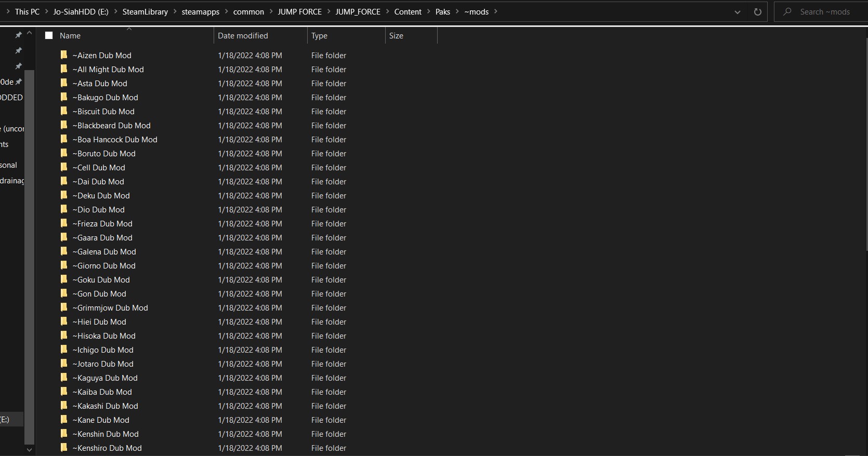Image resolution: width=868 pixels, height=456 pixels.
Task: Click the ~Cell Dub Mod folder icon
Action: (64, 167)
